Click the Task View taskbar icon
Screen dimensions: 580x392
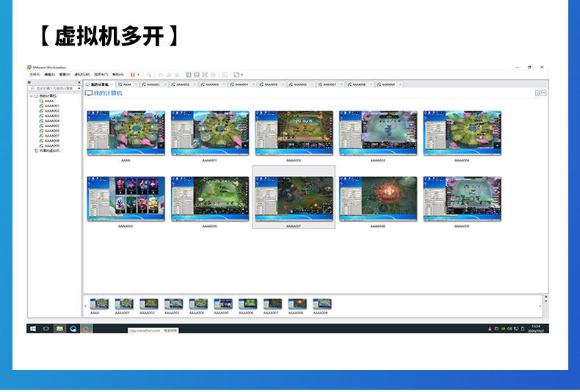46,328
